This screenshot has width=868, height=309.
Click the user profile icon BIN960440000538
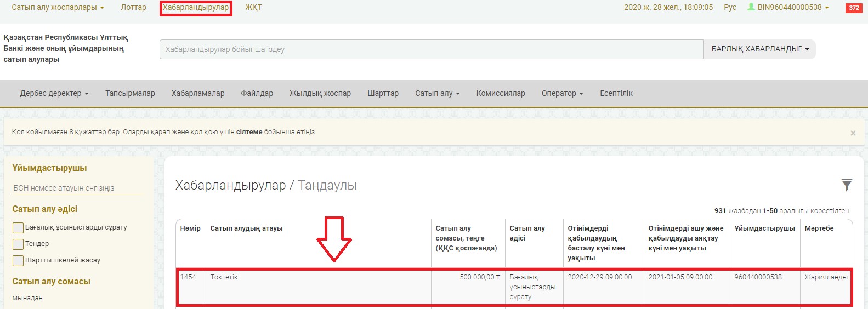click(751, 7)
